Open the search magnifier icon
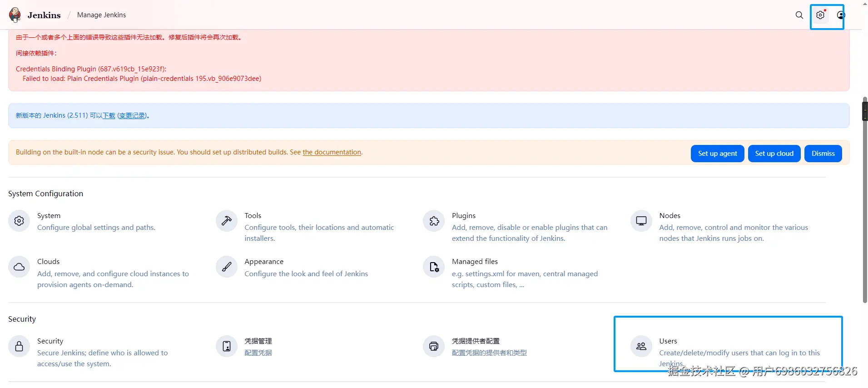 [x=799, y=15]
